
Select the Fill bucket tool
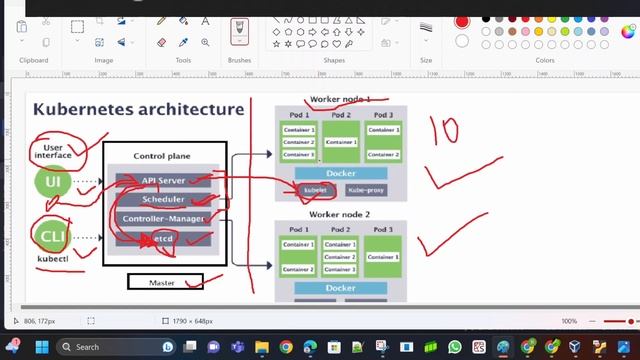click(183, 21)
